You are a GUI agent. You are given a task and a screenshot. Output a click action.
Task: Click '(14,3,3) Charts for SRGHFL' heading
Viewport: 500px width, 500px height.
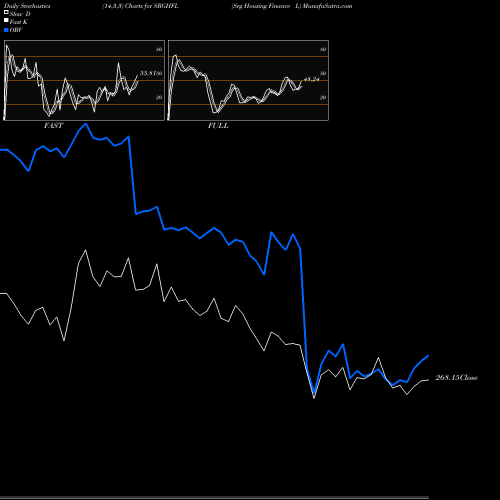(140, 6)
